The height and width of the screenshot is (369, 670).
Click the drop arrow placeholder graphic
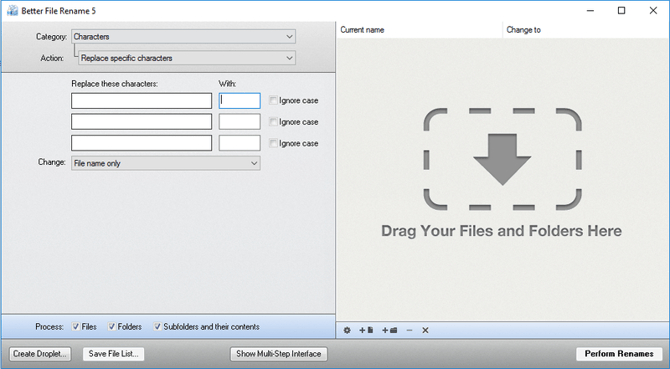tap(502, 159)
